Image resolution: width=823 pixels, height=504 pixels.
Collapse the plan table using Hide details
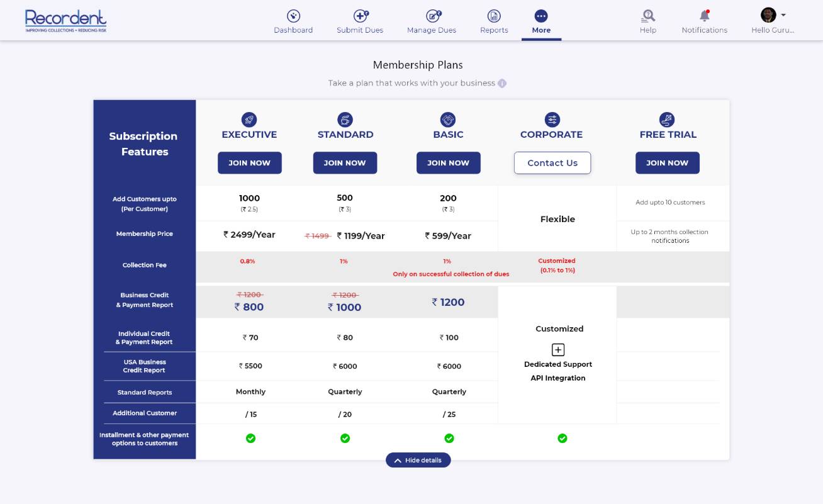point(418,460)
